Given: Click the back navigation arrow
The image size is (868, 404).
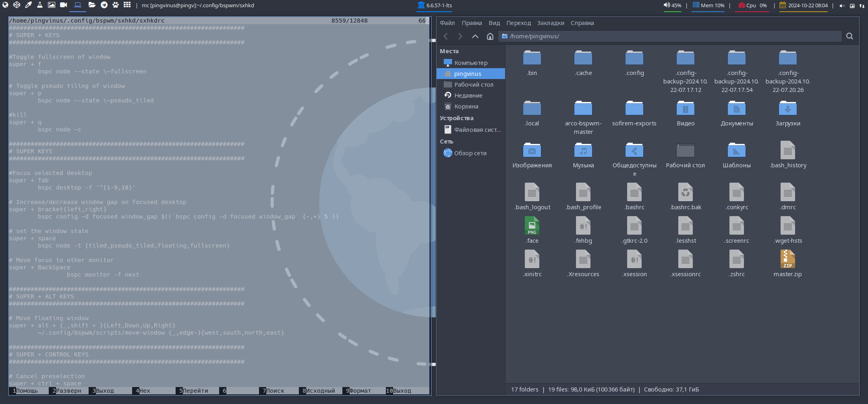Looking at the screenshot, I should (446, 36).
